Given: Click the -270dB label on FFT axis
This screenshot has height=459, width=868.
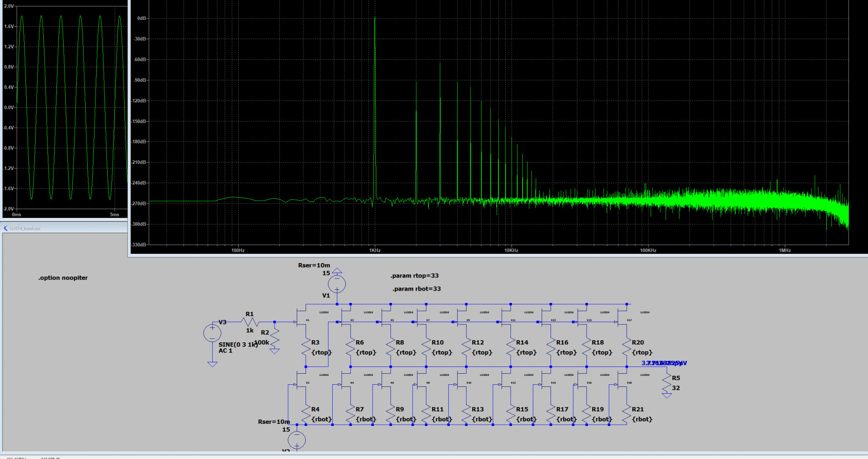Looking at the screenshot, I should (139, 204).
